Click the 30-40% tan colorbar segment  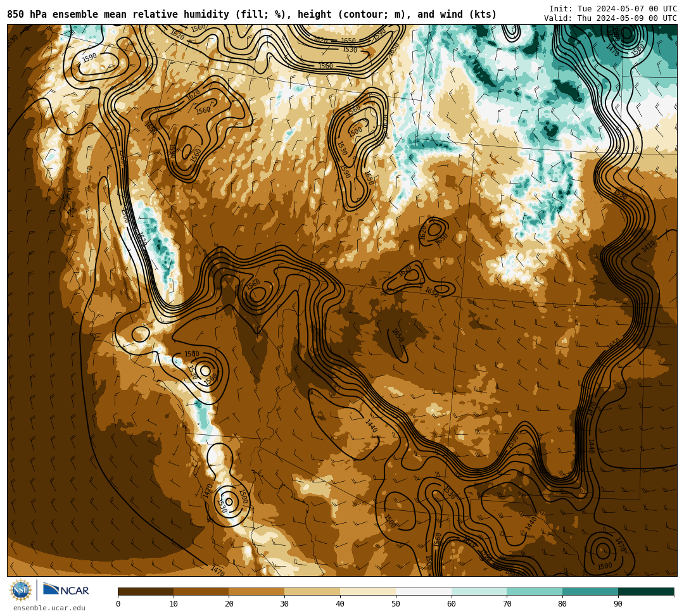312,591
